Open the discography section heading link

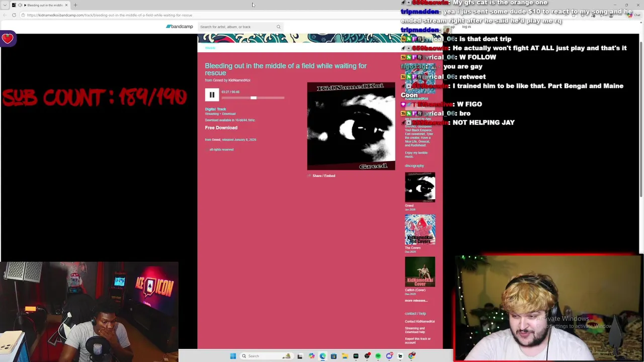(x=415, y=166)
